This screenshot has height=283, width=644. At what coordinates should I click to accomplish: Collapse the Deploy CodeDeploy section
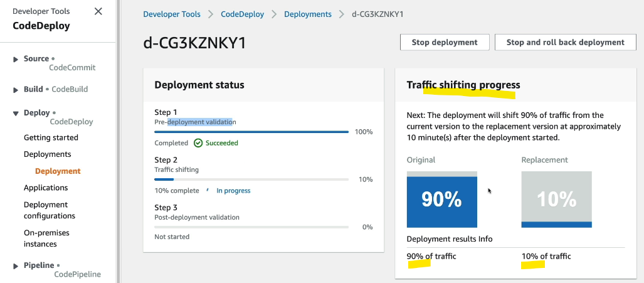point(16,114)
